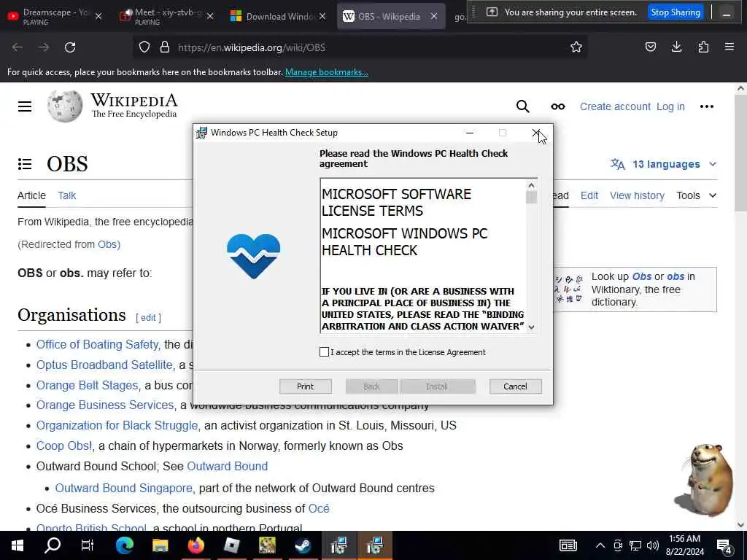
Task: Bookmark this page with the star icon
Action: tap(576, 47)
